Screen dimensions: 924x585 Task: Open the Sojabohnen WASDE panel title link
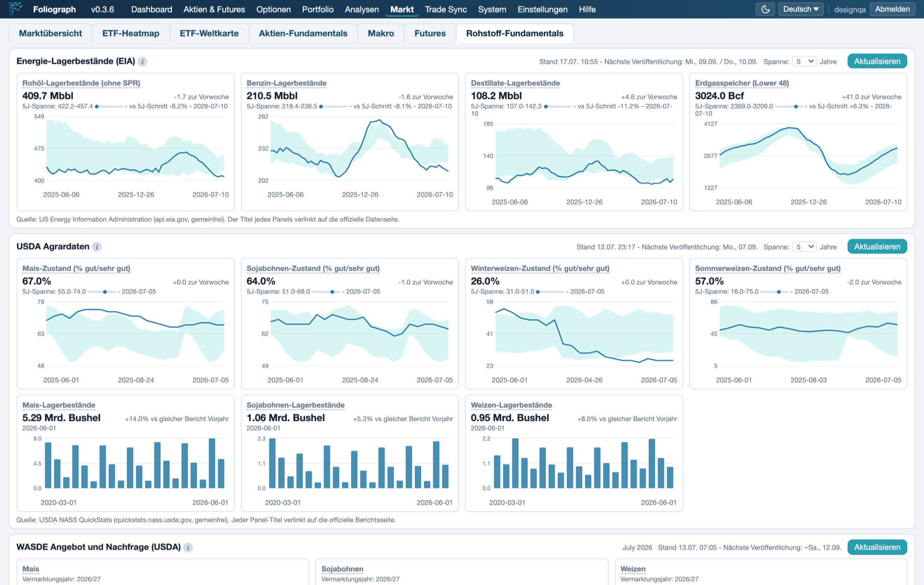click(342, 569)
